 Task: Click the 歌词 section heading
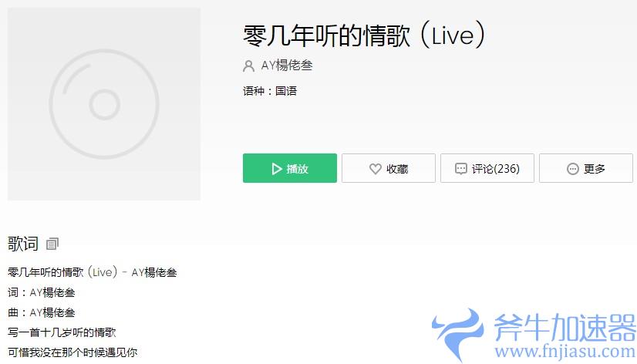click(23, 244)
